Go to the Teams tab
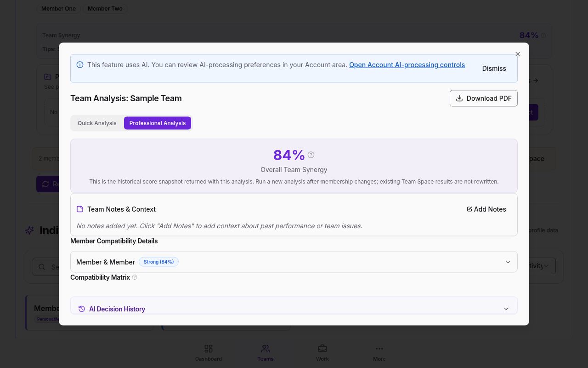The height and width of the screenshot is (368, 588). pos(266,352)
